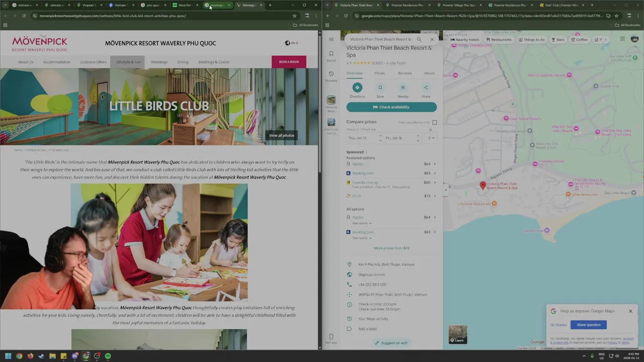Click Get app in Maps sidebar

(331, 338)
